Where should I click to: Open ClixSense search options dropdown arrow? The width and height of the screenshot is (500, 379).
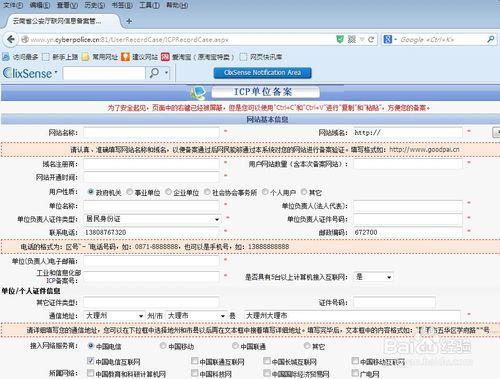pyautogui.click(x=166, y=73)
